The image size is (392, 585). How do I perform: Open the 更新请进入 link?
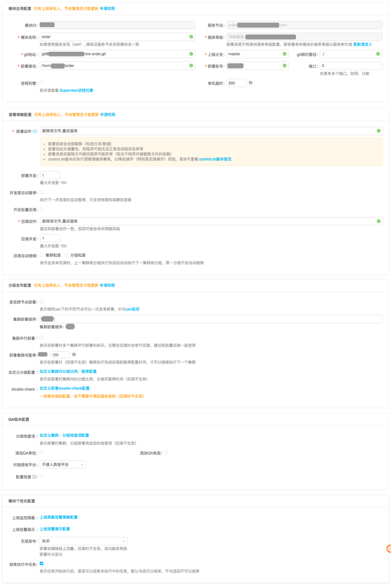[x=363, y=44]
